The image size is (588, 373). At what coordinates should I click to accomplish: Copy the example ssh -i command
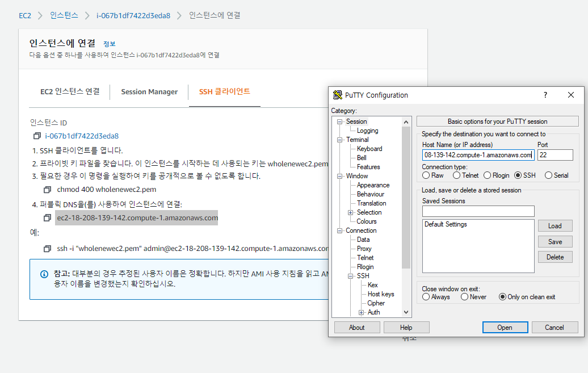pos(47,249)
